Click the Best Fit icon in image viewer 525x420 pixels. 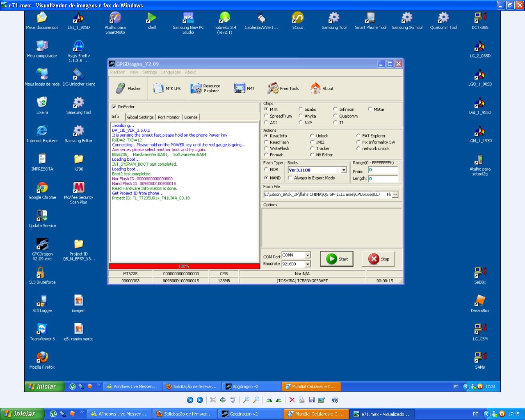pyautogui.click(x=213, y=400)
